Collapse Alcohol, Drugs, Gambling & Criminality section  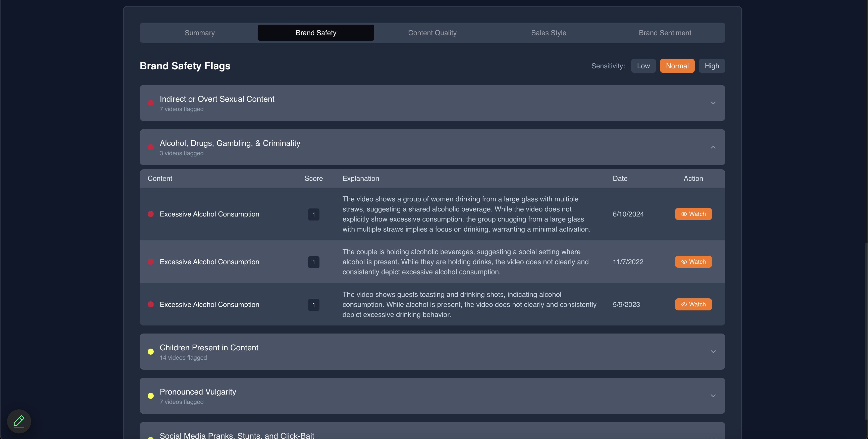pyautogui.click(x=713, y=147)
